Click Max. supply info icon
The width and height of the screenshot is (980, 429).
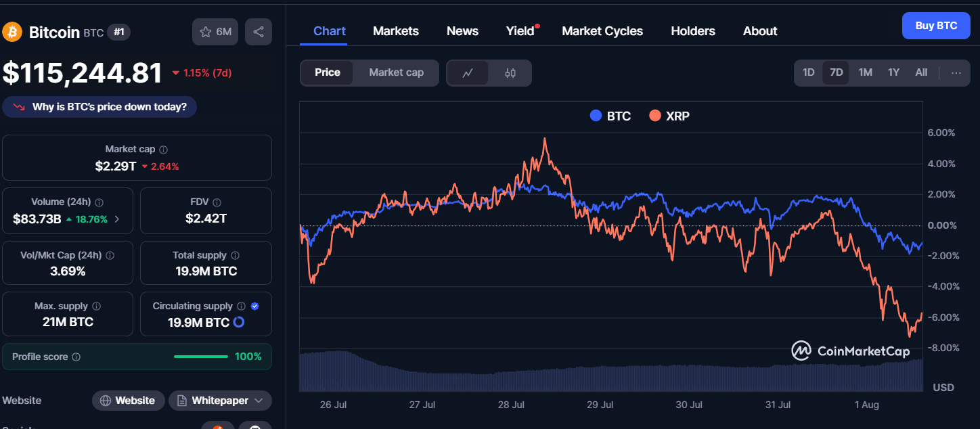[x=97, y=307]
